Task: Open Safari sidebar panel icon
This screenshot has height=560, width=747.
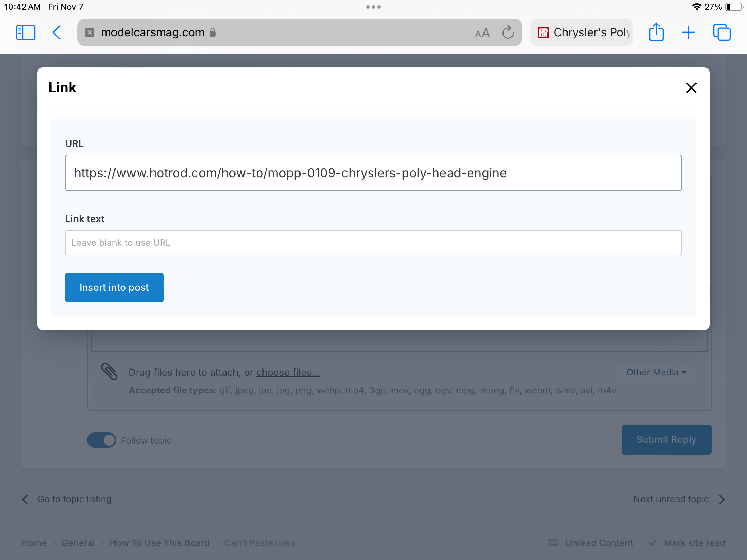Action: (x=26, y=33)
